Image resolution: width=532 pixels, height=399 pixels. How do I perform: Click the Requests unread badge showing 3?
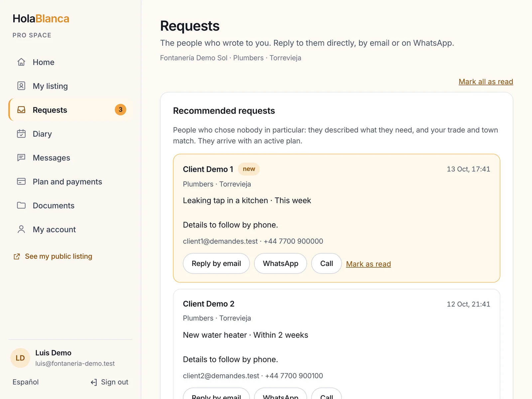120,110
